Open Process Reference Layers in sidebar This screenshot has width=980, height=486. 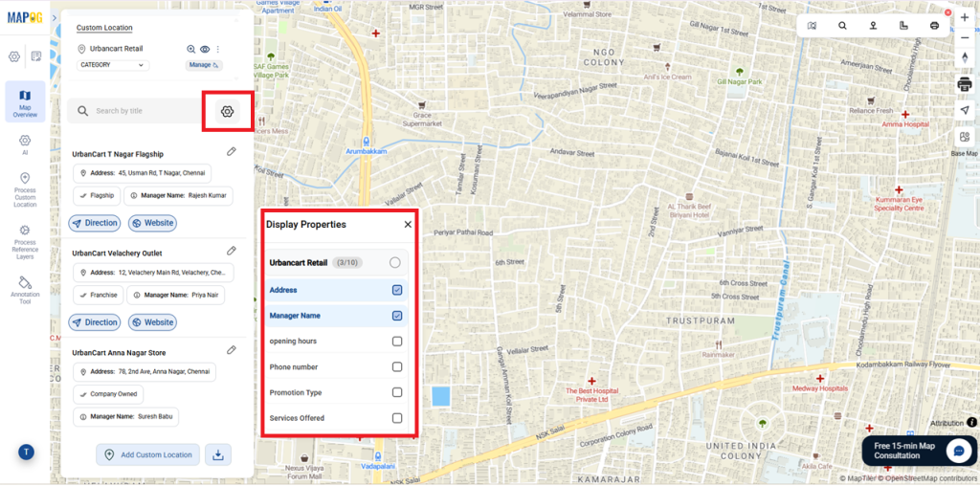click(25, 242)
